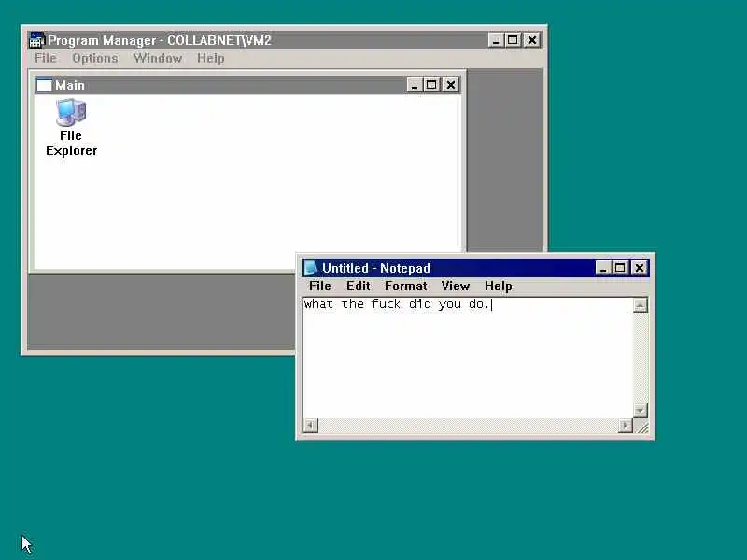747x560 pixels.
Task: Close the Main group window
Action: click(x=451, y=85)
